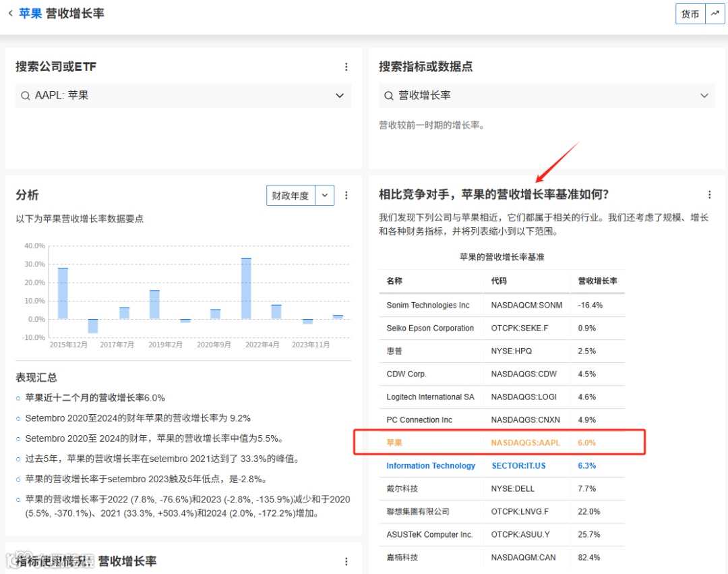The width and height of the screenshot is (728, 574).
Task: Click the -16.4% growth value
Action: (x=590, y=305)
